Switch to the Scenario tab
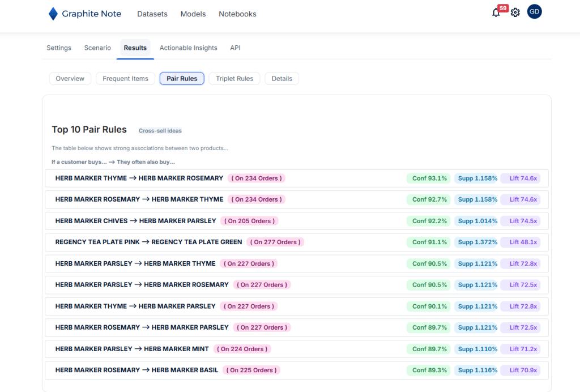Viewport: 580px width, 392px height. 97,48
